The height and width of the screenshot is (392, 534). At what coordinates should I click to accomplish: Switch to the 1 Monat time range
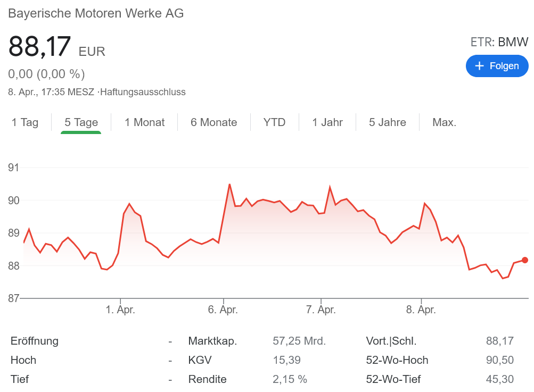[144, 122]
